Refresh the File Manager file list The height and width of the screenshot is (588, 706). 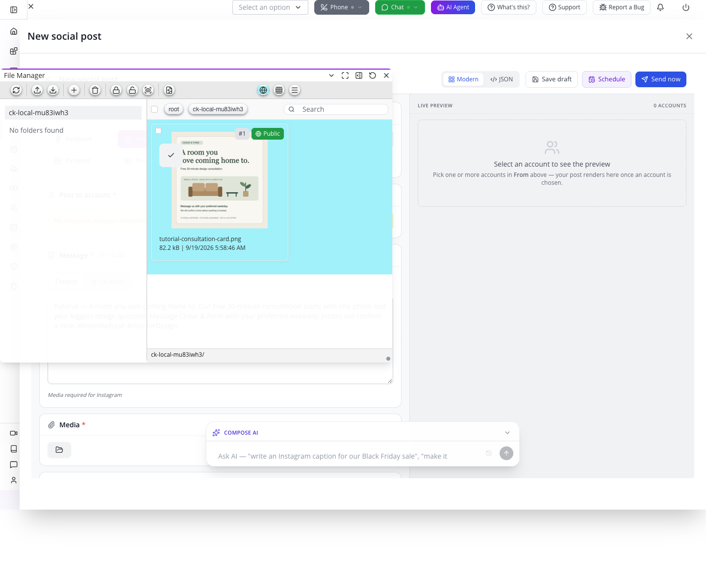[x=16, y=90]
